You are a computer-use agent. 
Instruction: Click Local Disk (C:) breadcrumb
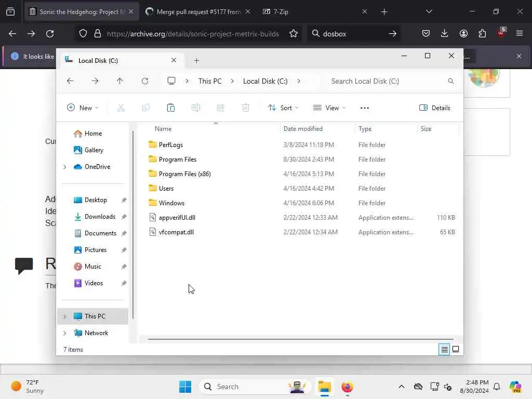265,81
